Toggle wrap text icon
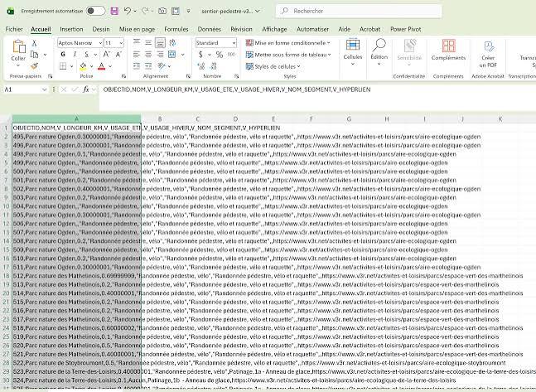 [x=172, y=42]
